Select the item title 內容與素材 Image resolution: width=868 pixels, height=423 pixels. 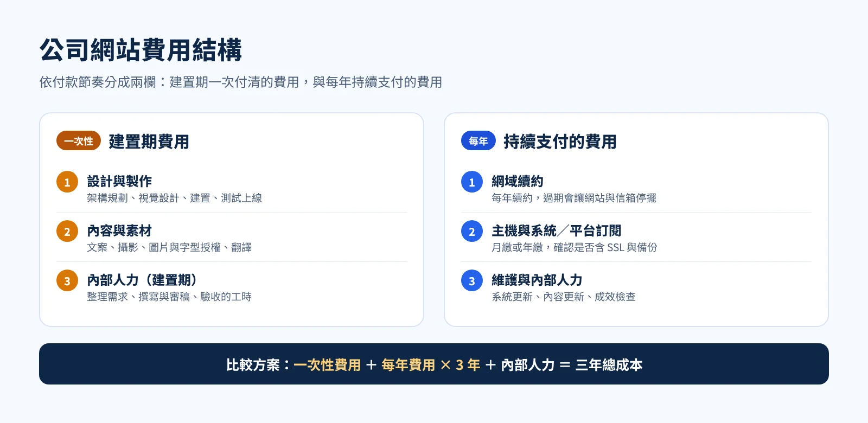[119, 230]
